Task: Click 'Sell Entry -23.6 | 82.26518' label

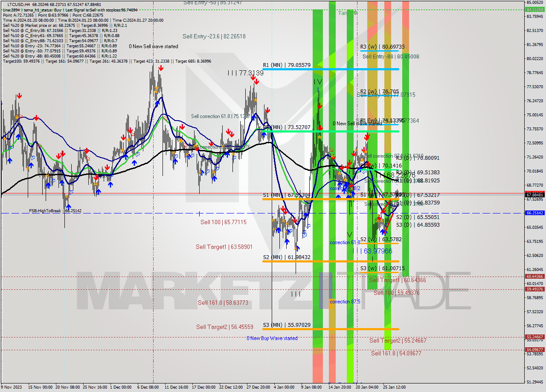Action: [214, 36]
